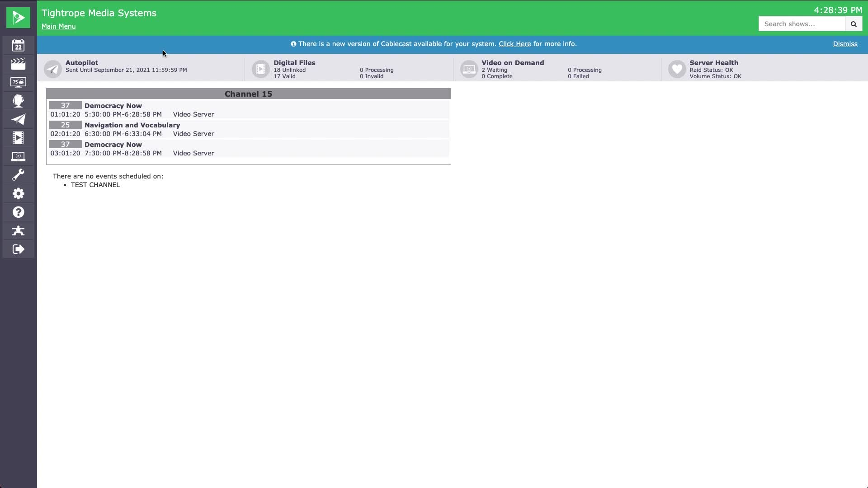Click event time 02:01:20

click(65, 134)
